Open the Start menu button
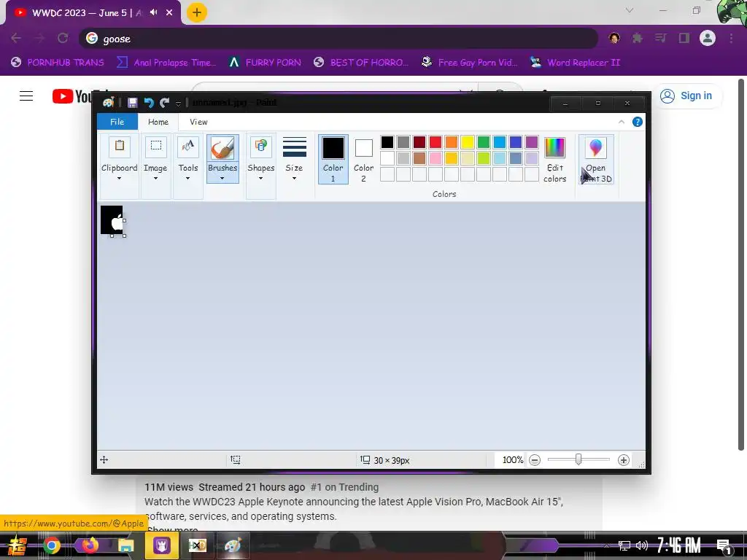Image resolution: width=747 pixels, height=560 pixels. [17, 545]
